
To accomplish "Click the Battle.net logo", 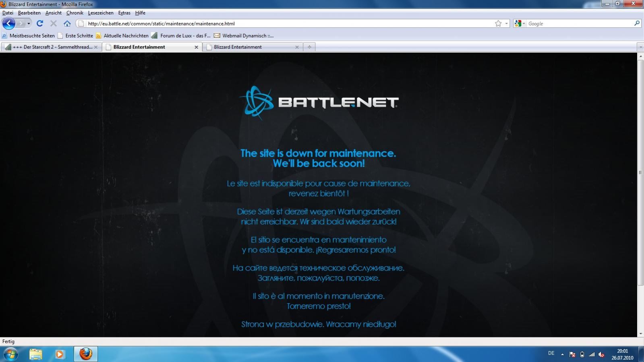I will coord(319,102).
